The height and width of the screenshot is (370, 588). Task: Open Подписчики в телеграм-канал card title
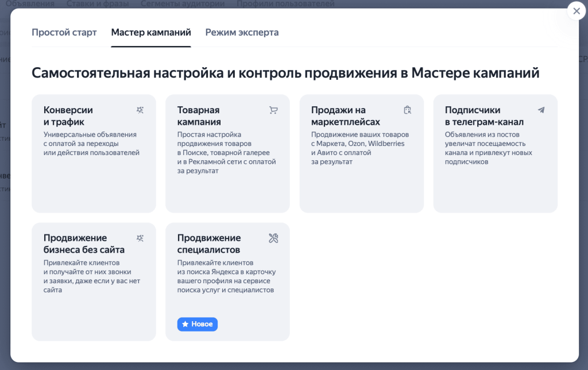(484, 115)
